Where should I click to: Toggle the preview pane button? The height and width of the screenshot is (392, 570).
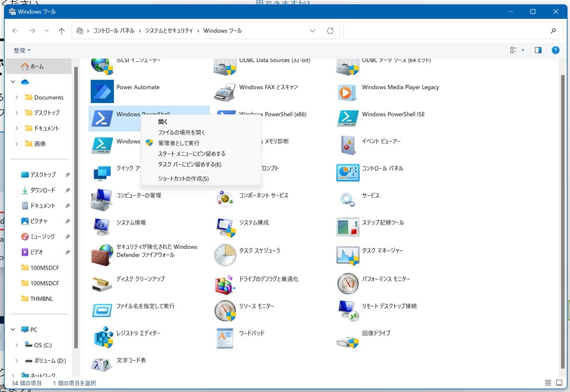pyautogui.click(x=538, y=50)
